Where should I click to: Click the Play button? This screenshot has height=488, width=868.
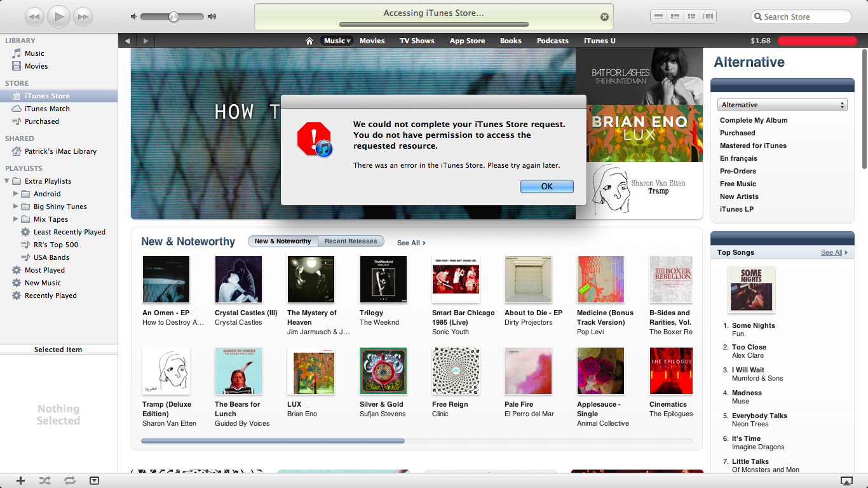(59, 17)
